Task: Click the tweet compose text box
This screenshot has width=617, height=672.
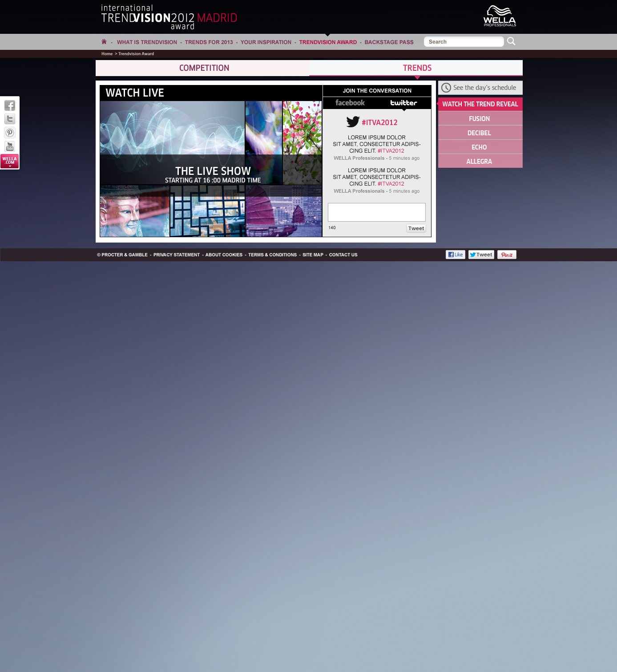Action: (377, 212)
